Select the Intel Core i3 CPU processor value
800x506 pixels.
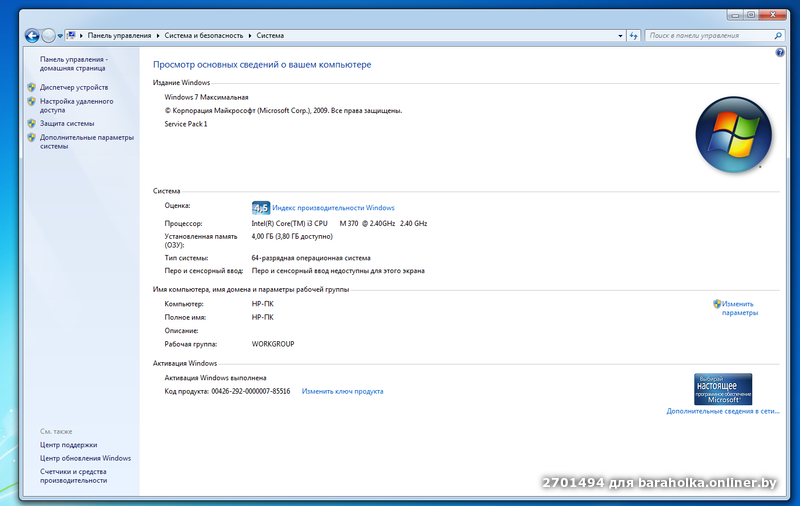pos(339,223)
